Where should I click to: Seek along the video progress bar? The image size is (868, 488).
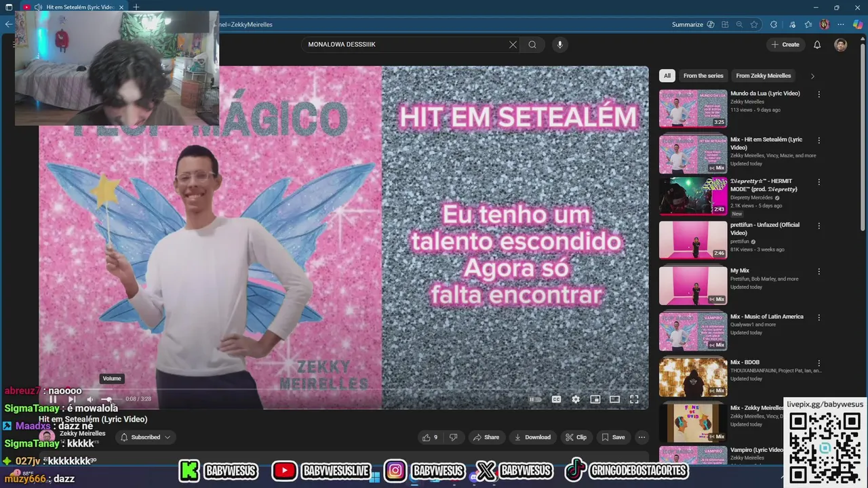coord(344,390)
